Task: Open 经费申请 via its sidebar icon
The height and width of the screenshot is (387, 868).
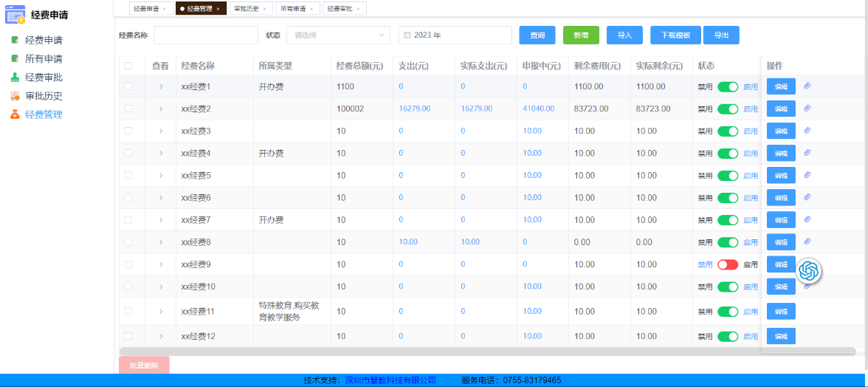Action: [15, 41]
